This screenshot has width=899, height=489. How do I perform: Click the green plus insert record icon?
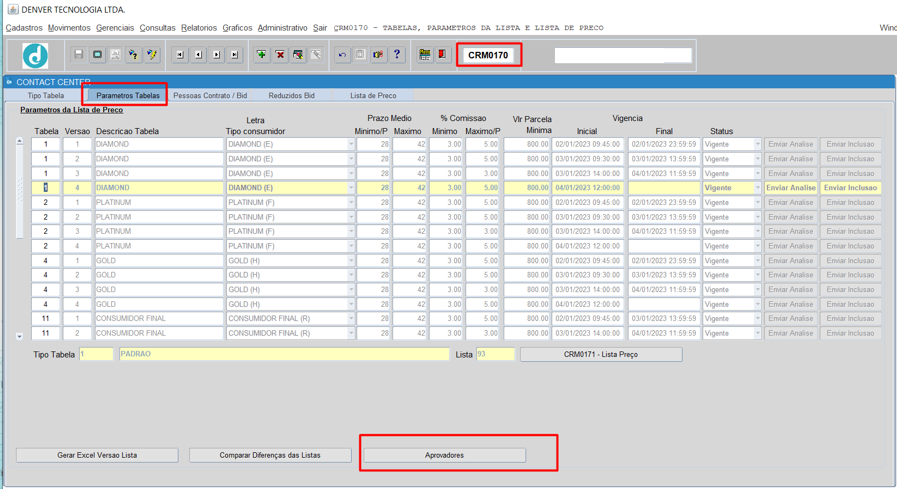click(261, 54)
